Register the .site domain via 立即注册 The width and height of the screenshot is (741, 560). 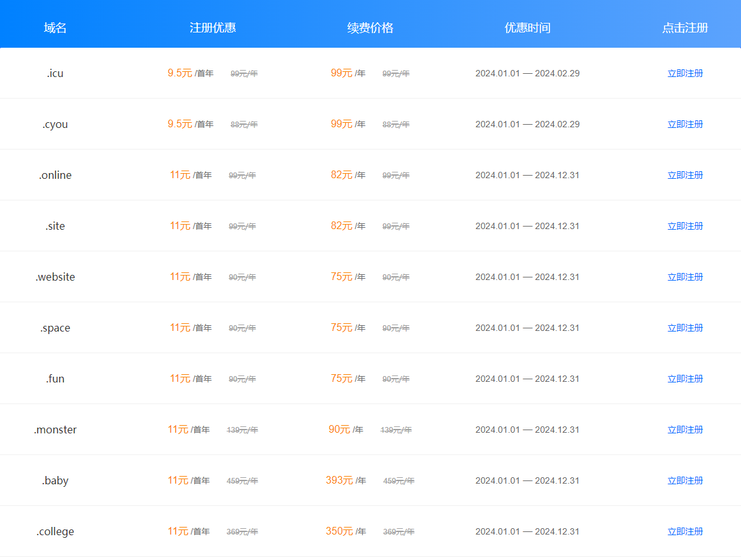685,227
